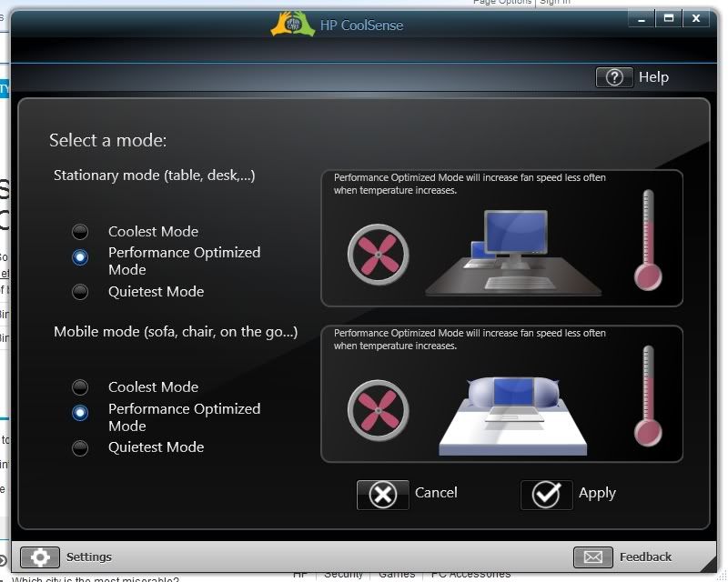This screenshot has height=582, width=728.
Task: Select Quietest Mode under Stationary mode
Action: coord(80,292)
